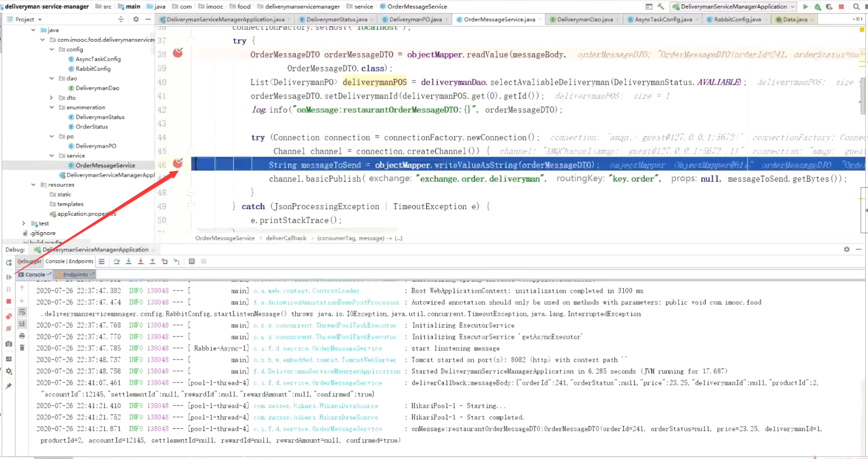View all breakpoints with the double red circle icon

(x=9, y=316)
